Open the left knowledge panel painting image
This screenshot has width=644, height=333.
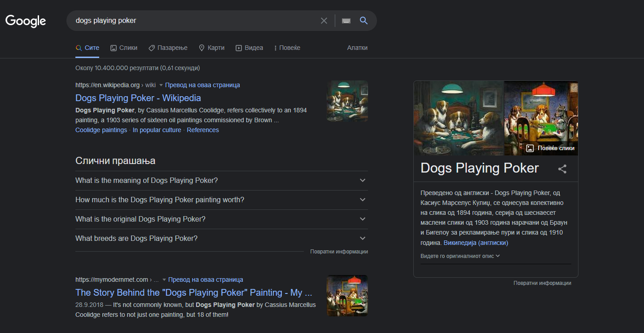coord(459,118)
